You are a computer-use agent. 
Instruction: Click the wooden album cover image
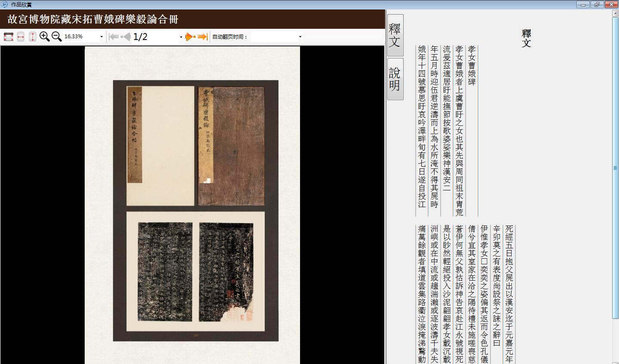[x=231, y=146]
